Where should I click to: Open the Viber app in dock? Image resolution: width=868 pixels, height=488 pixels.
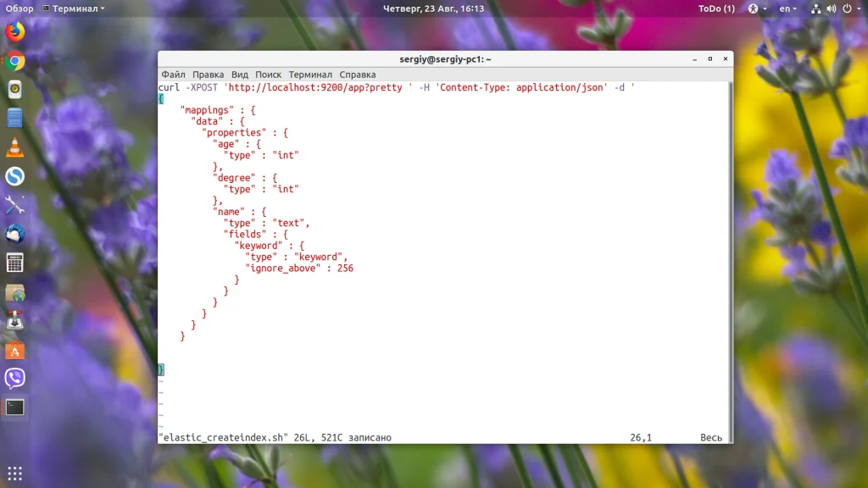tap(14, 378)
